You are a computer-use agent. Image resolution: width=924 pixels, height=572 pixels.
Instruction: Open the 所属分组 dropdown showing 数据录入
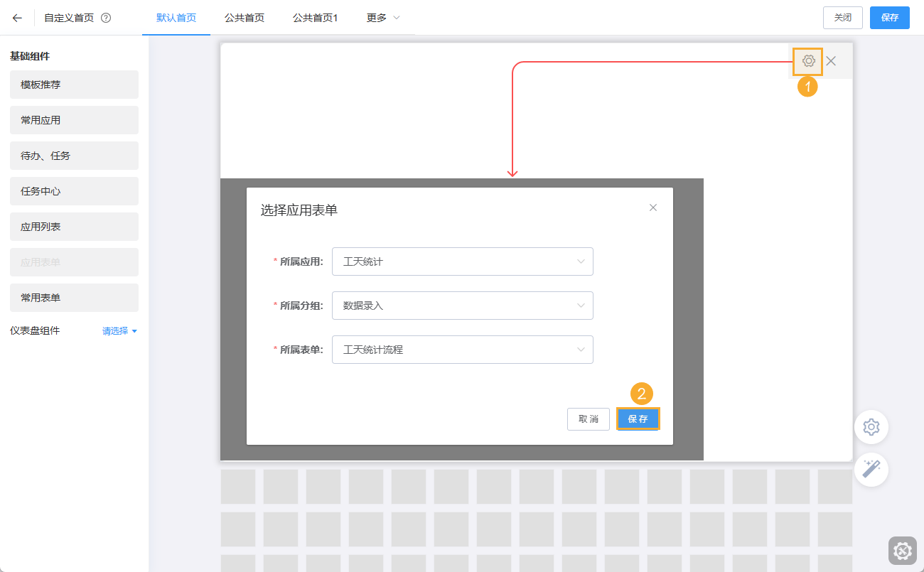pos(462,306)
